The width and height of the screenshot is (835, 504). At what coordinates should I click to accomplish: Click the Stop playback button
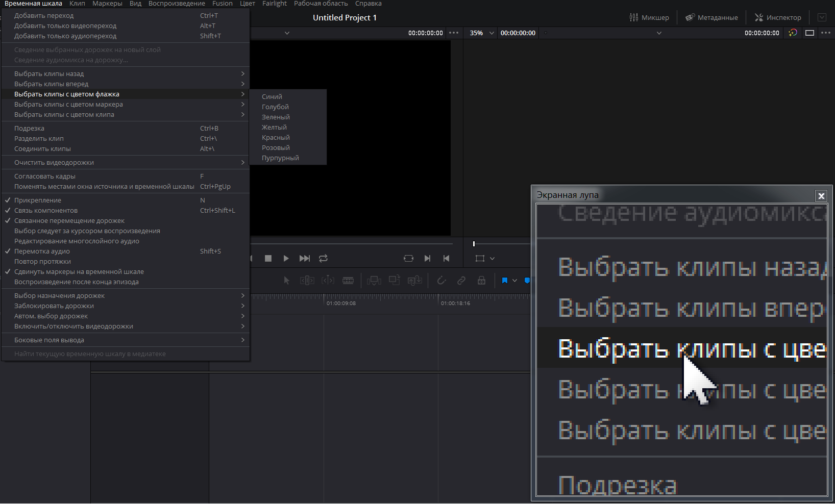pos(268,259)
